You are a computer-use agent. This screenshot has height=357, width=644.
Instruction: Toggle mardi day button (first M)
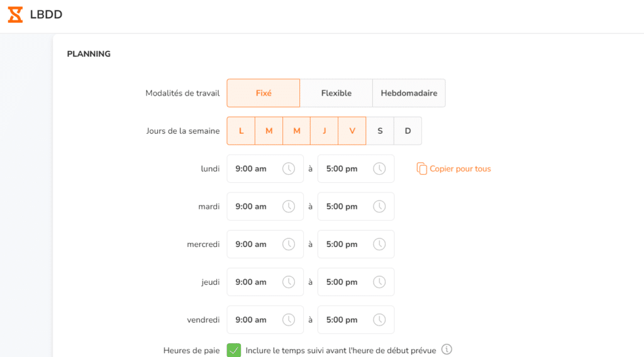pos(269,131)
